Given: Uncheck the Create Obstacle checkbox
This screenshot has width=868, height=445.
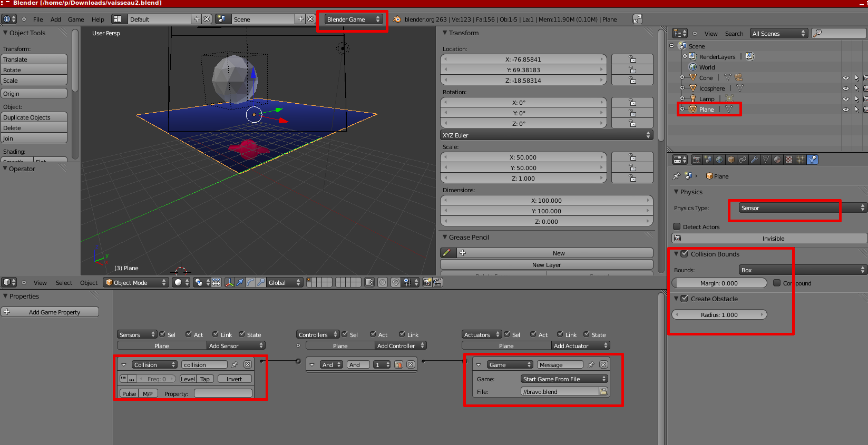Looking at the screenshot, I should [x=685, y=299].
